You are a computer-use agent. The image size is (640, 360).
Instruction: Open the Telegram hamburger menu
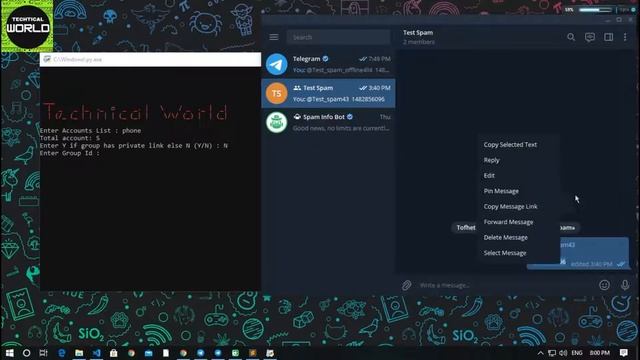273,37
